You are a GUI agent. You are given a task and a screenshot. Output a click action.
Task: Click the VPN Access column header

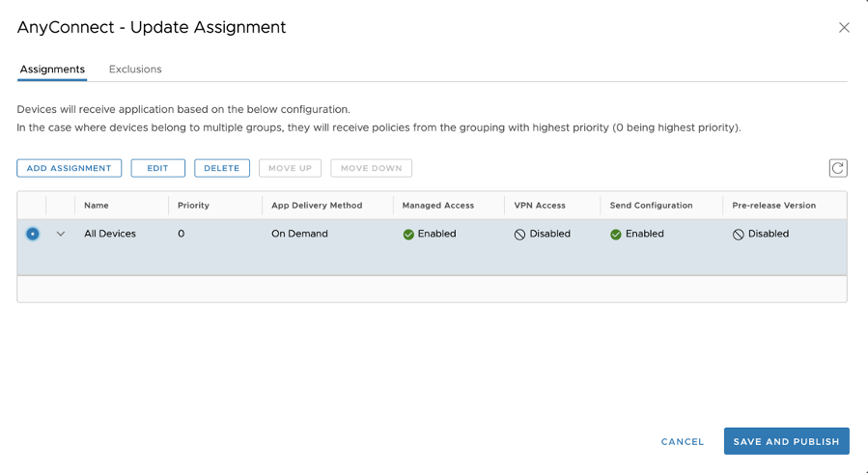[x=540, y=205]
